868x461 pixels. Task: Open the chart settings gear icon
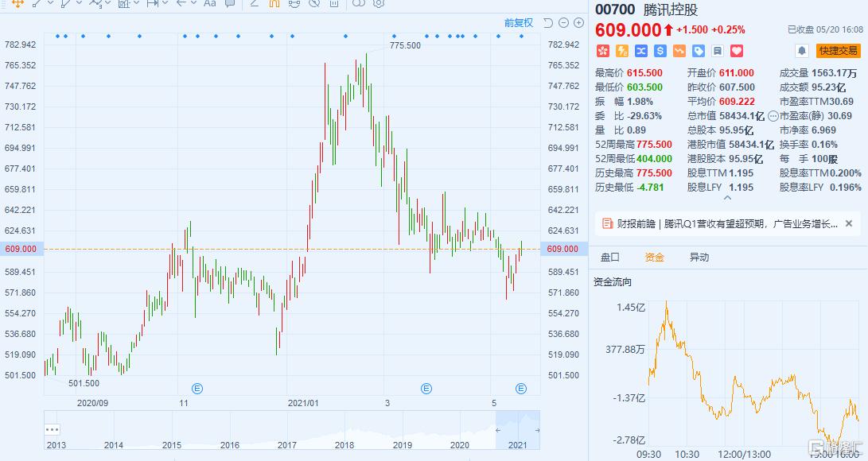tap(379, 3)
